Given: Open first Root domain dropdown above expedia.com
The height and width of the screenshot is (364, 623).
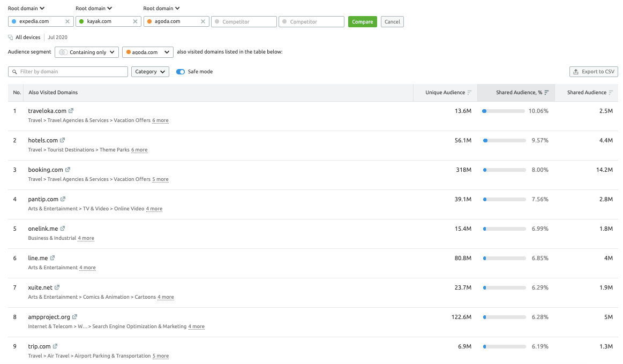Looking at the screenshot, I should (x=26, y=8).
